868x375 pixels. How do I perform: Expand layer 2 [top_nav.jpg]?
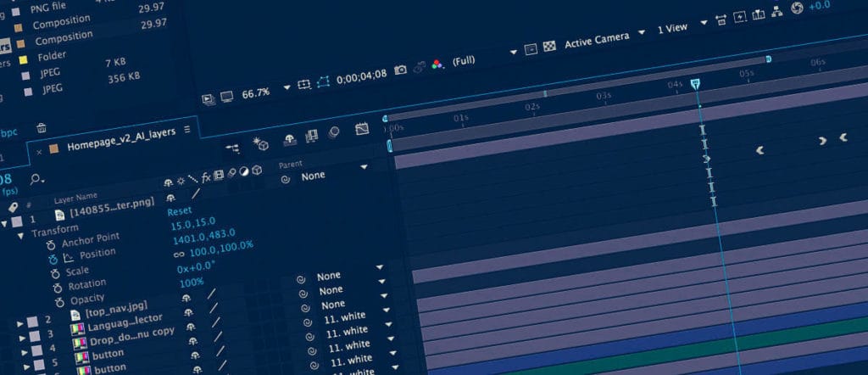pos(20,323)
